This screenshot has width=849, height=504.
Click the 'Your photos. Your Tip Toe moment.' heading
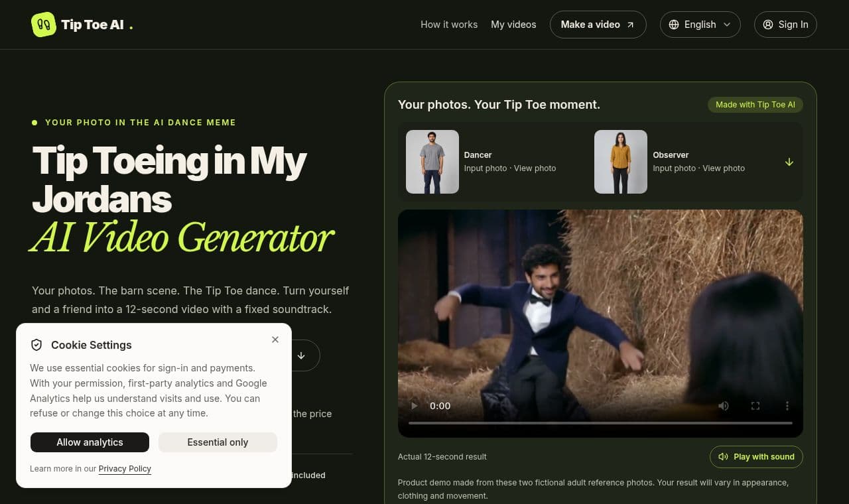[x=499, y=105]
